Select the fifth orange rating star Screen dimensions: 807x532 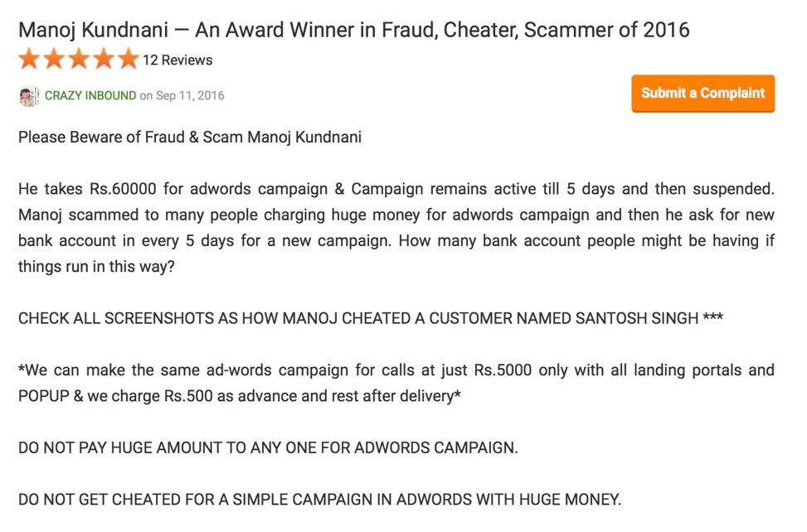129,59
